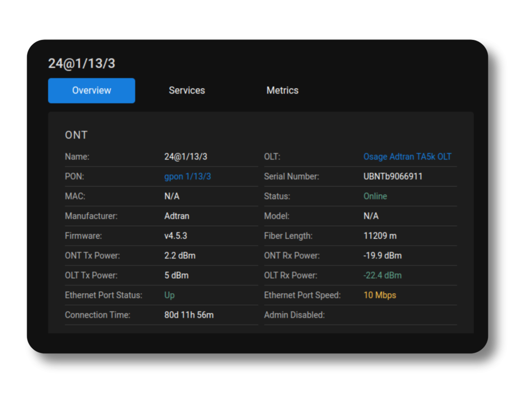Open the Metrics tab
The width and height of the screenshot is (532, 411).
tap(282, 90)
